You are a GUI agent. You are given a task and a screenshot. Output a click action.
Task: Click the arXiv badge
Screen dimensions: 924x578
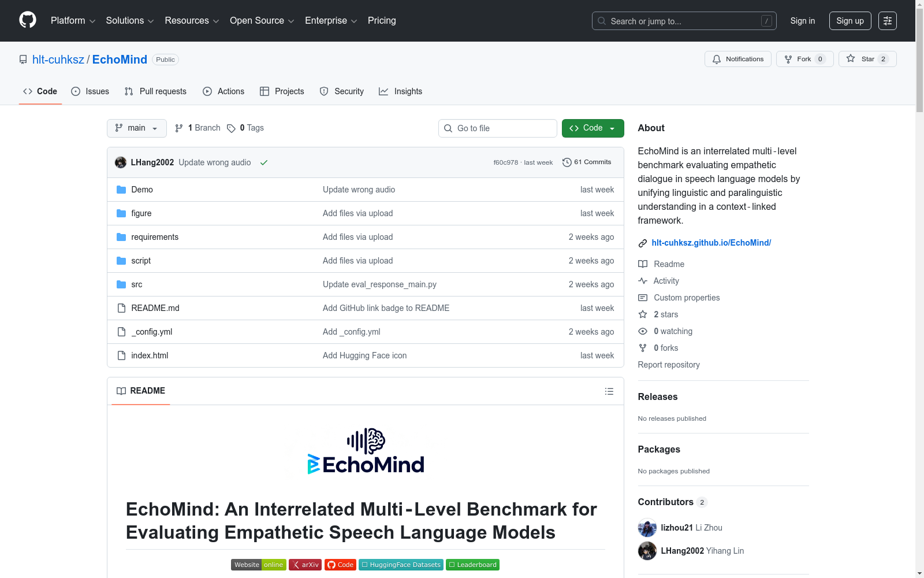pos(305,565)
